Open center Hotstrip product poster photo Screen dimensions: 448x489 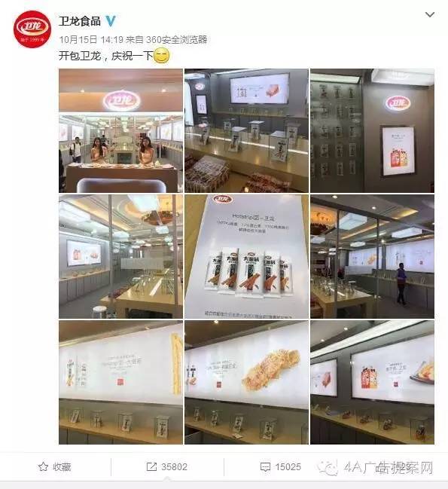tap(246, 257)
